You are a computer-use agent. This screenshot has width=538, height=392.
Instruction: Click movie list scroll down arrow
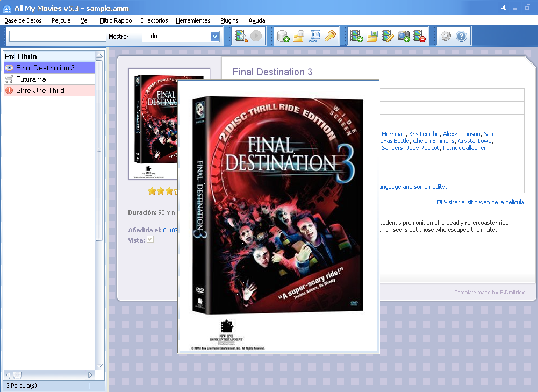tap(99, 366)
